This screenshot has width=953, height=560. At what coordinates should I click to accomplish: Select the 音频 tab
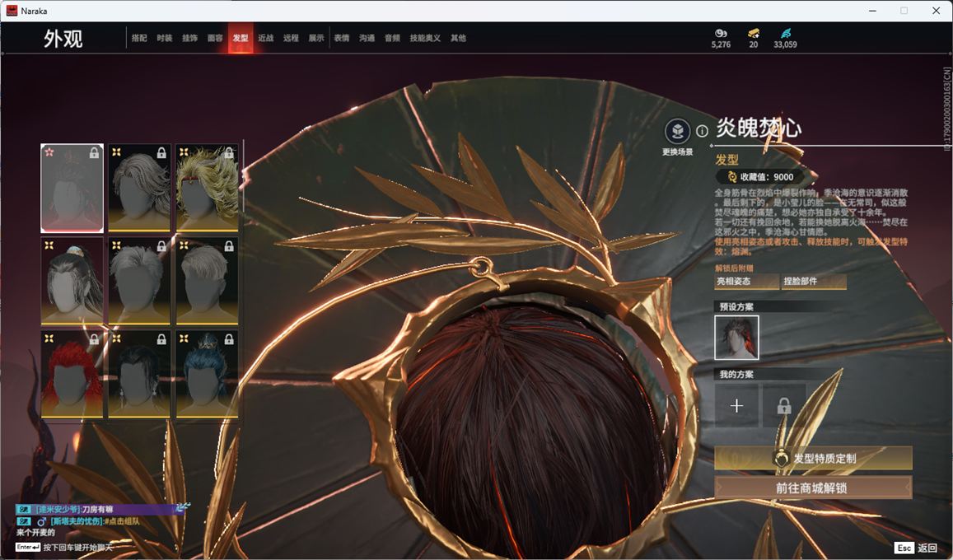tap(392, 38)
